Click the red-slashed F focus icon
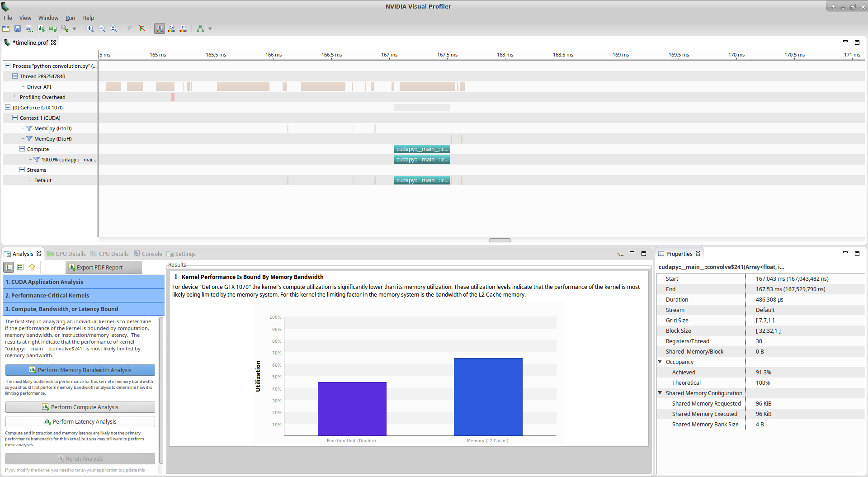The image size is (868, 477). [x=142, y=28]
